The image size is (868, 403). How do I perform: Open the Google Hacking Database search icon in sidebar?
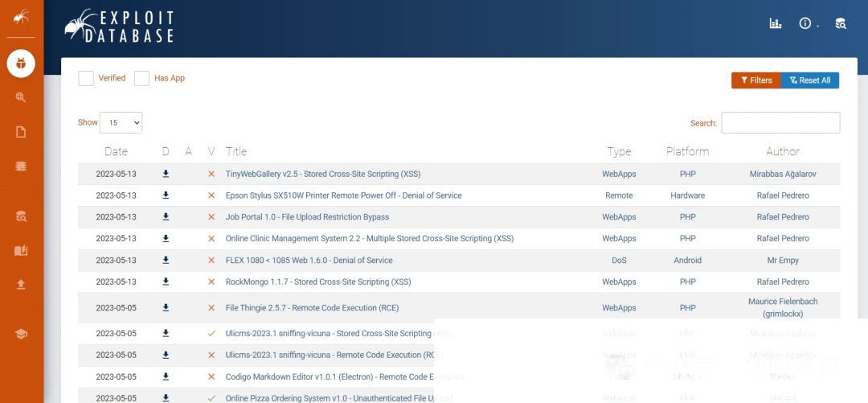pyautogui.click(x=21, y=98)
